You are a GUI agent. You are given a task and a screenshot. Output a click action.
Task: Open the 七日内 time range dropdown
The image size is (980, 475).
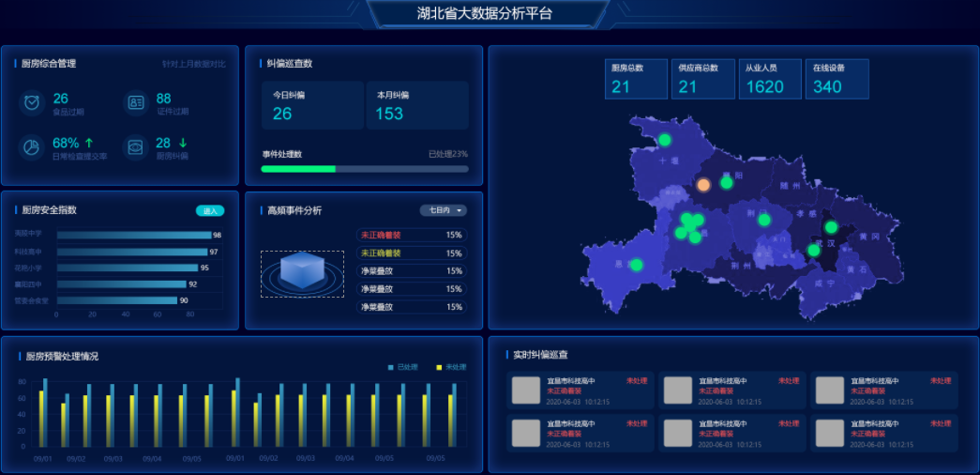[443, 210]
